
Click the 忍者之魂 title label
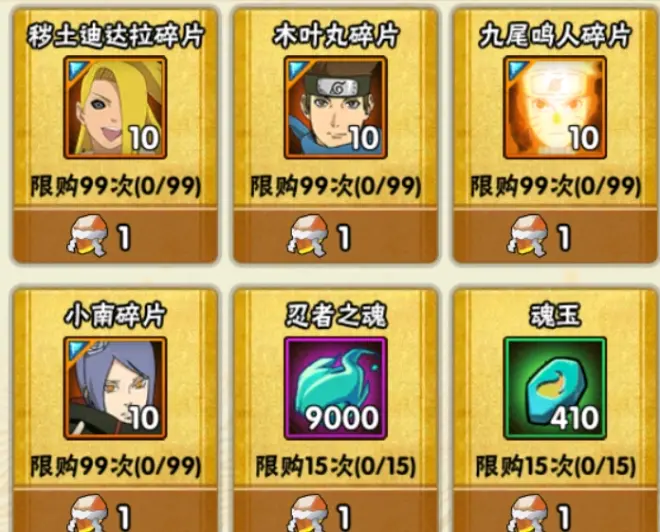(335, 315)
